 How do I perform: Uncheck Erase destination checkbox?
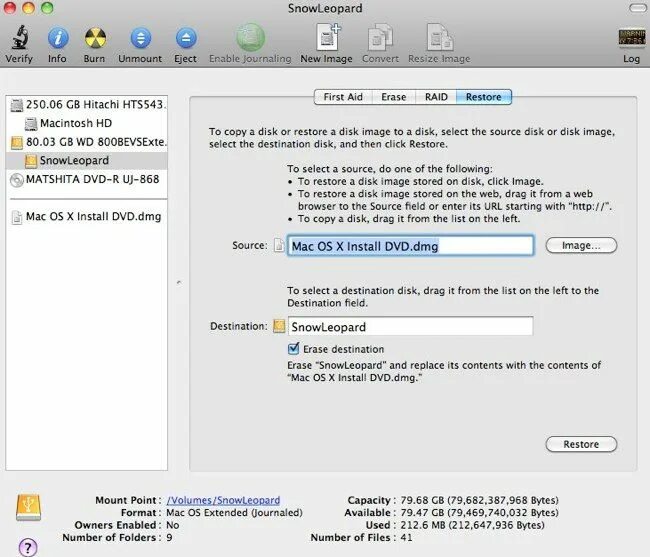tap(293, 349)
